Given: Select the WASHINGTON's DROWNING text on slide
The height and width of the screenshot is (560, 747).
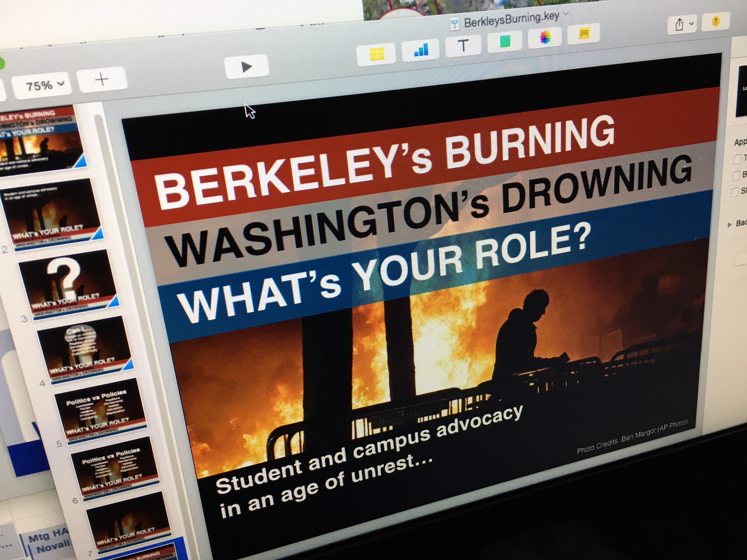Looking at the screenshot, I should [x=428, y=211].
